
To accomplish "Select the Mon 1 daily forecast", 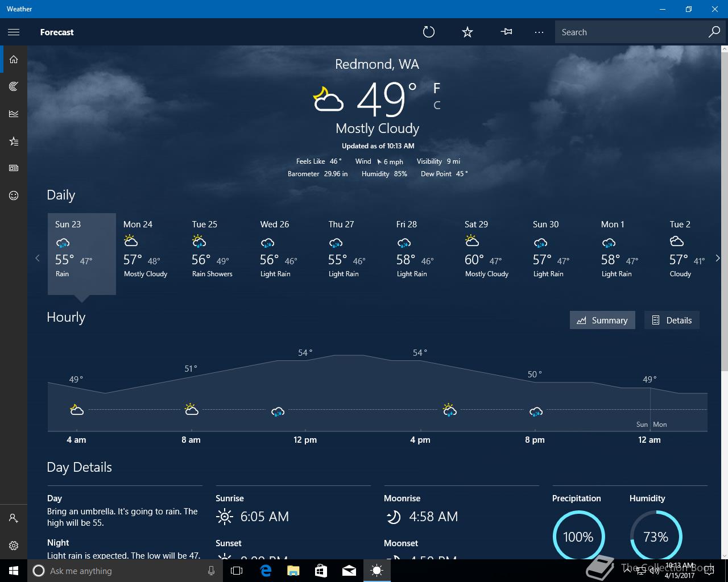I will tap(628, 254).
